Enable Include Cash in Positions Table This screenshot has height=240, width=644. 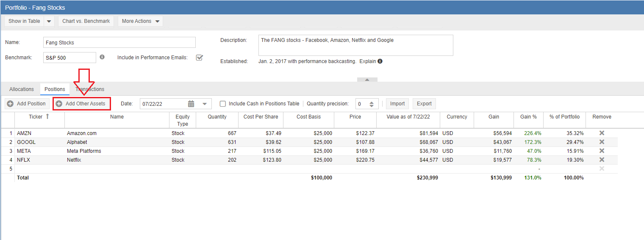pyautogui.click(x=223, y=104)
